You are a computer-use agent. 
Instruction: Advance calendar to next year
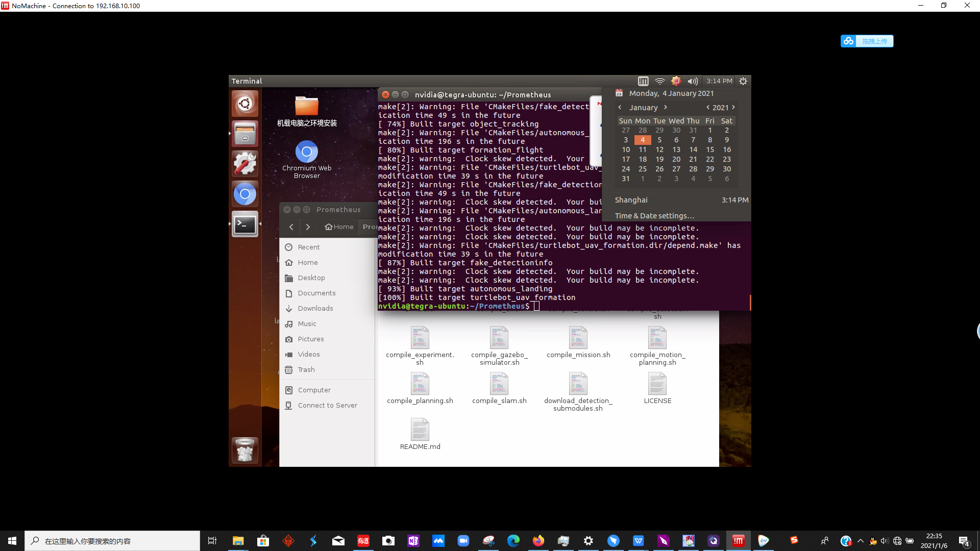[733, 108]
